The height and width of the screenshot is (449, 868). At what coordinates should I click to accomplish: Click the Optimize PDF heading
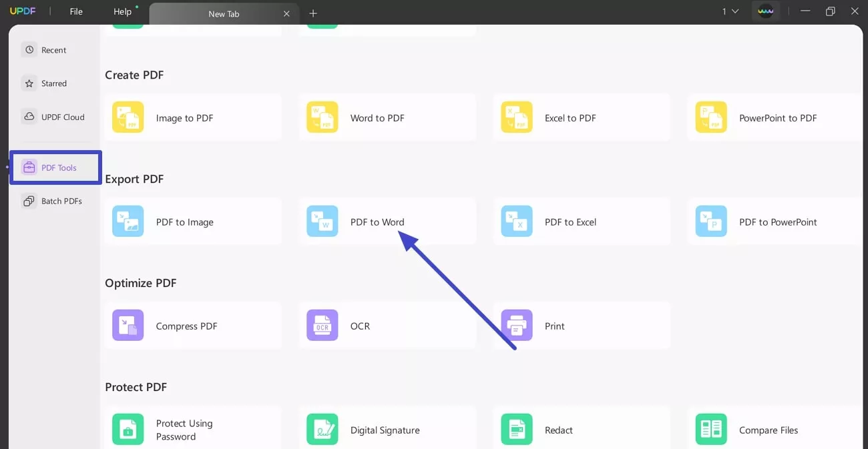tap(141, 283)
